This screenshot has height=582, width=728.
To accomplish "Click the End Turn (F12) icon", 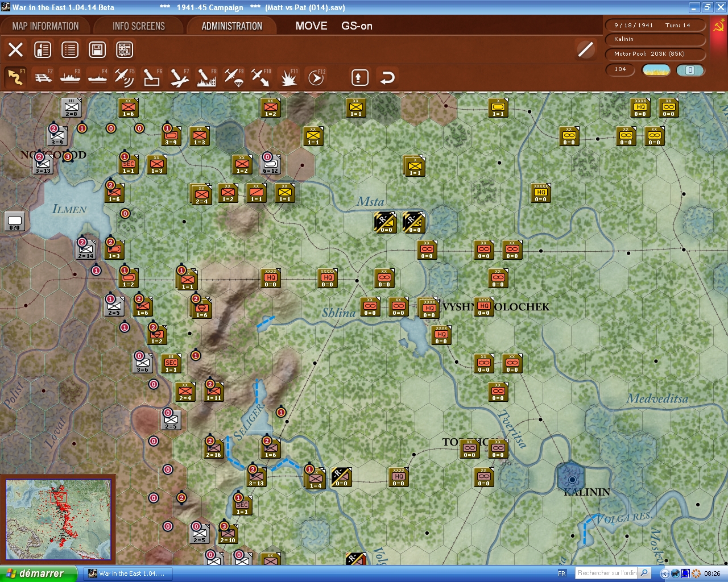I will (x=316, y=77).
